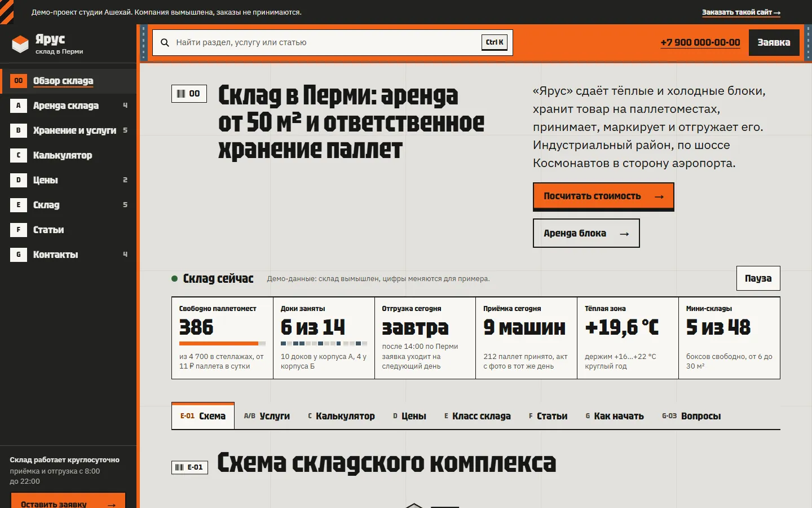Expand the Цены section in the sidebar
This screenshot has width=812, height=508.
click(x=68, y=180)
